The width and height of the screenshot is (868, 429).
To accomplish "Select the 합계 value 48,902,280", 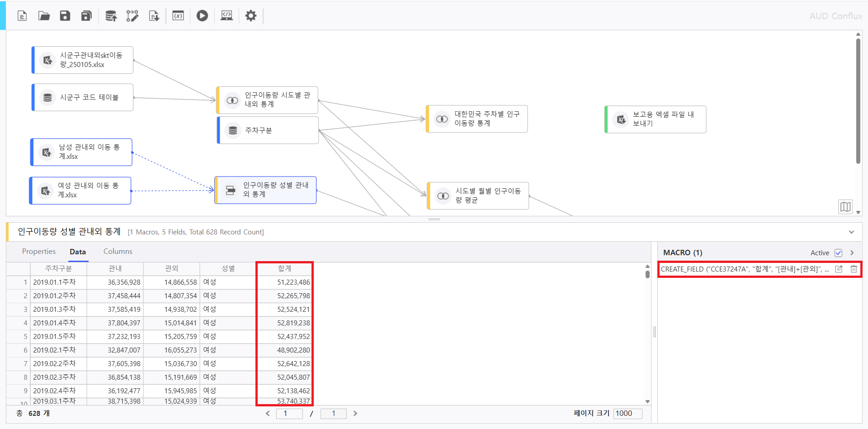I will 284,350.
